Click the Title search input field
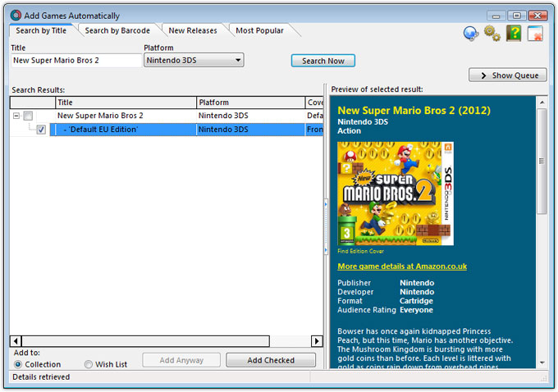This screenshot has height=392, width=558. point(75,60)
